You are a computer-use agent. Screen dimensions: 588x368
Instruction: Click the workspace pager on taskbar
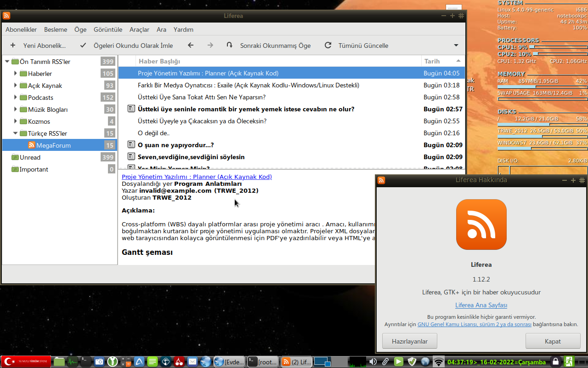[323, 362]
